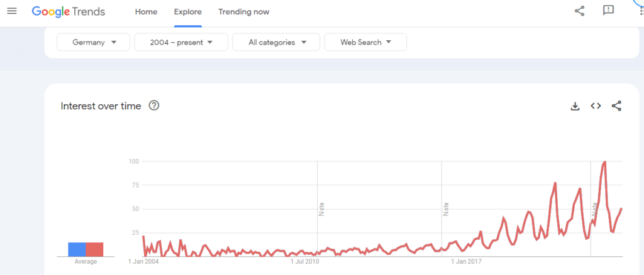This screenshot has height=275, width=644.
Task: Open the Google apps grid icon
Action: click(641, 10)
